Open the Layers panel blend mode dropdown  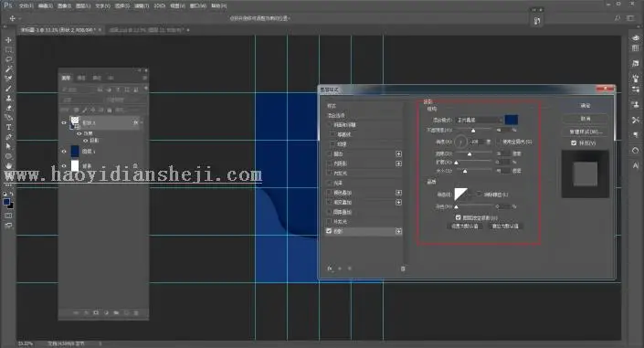coord(82,100)
